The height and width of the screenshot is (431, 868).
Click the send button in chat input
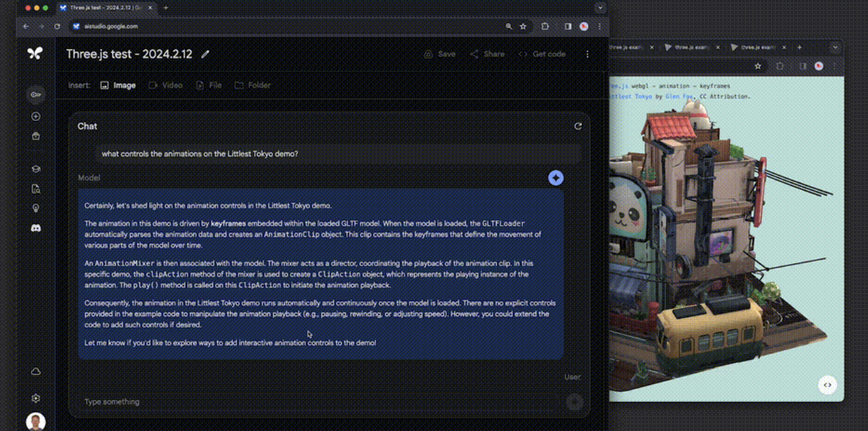point(574,402)
